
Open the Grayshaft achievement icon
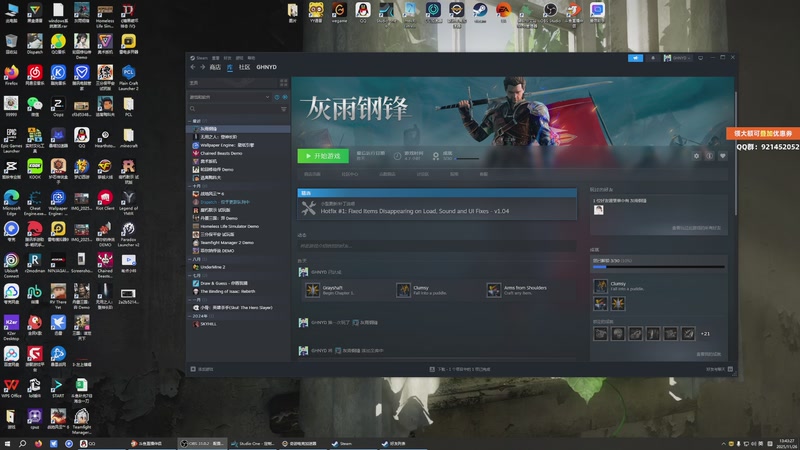[x=312, y=290]
